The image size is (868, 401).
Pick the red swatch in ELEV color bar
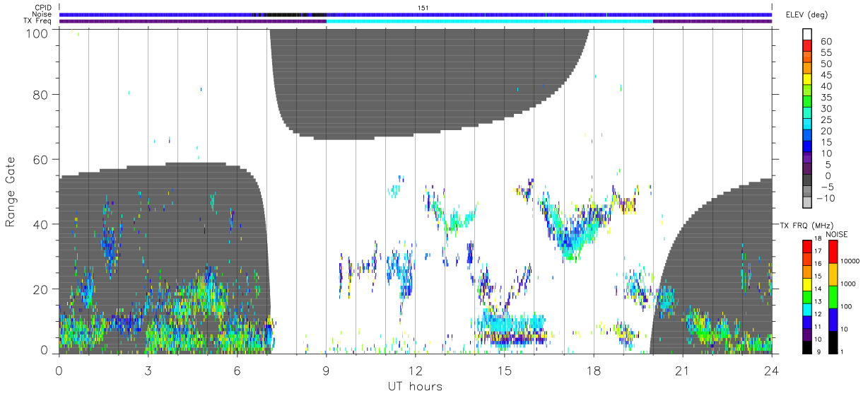click(809, 47)
